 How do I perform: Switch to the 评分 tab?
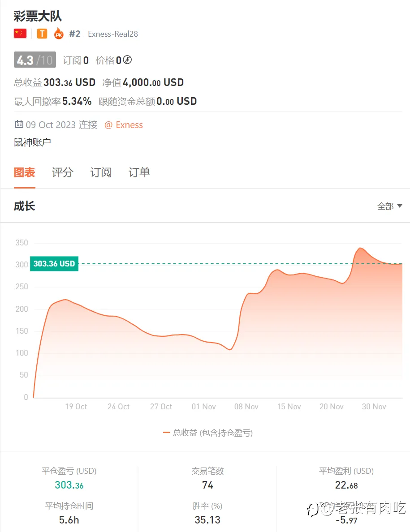click(x=62, y=172)
